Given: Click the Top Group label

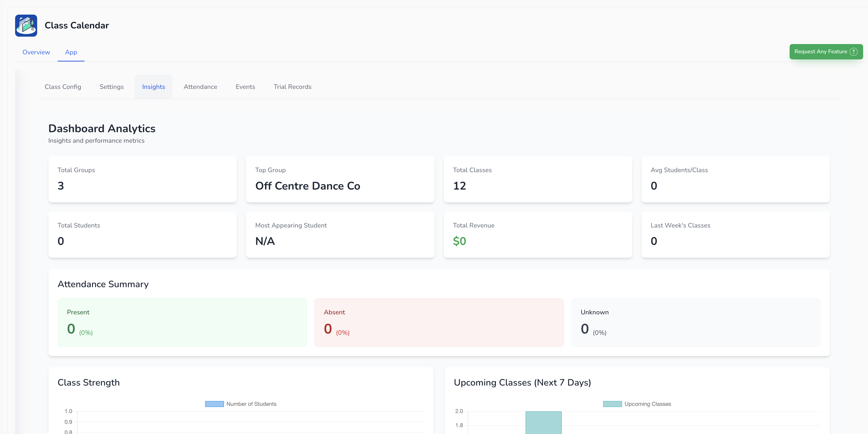Looking at the screenshot, I should coord(270,170).
